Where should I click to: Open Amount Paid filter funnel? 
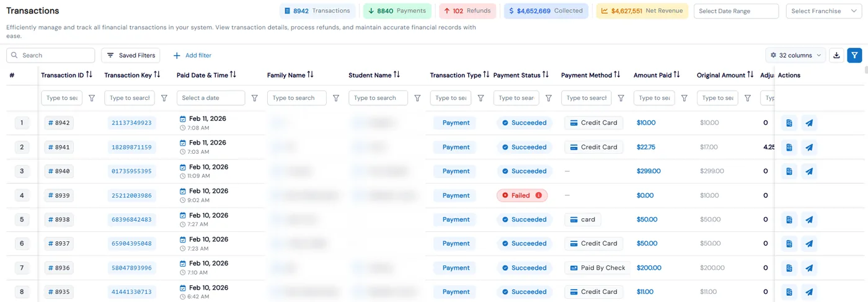coord(684,98)
